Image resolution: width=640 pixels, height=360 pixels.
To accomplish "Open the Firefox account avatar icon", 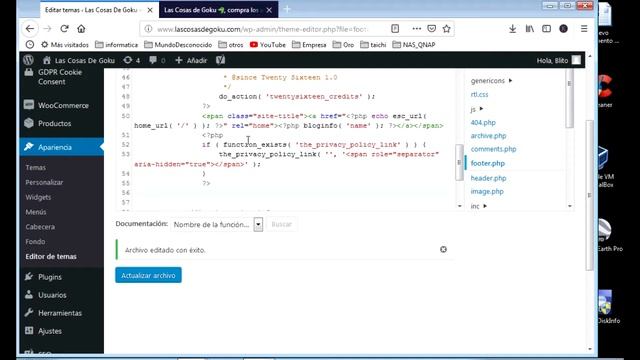I will coord(564,29).
